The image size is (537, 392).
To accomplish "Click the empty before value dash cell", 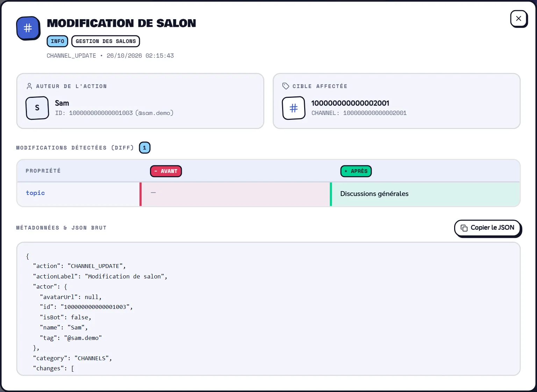I will 235,194.
